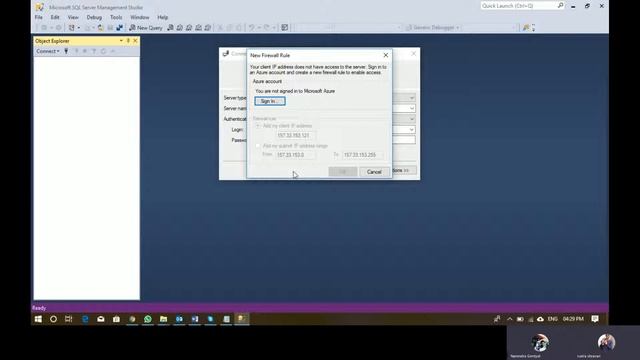Click the Redo arrow in toolbar

click(x=267, y=28)
